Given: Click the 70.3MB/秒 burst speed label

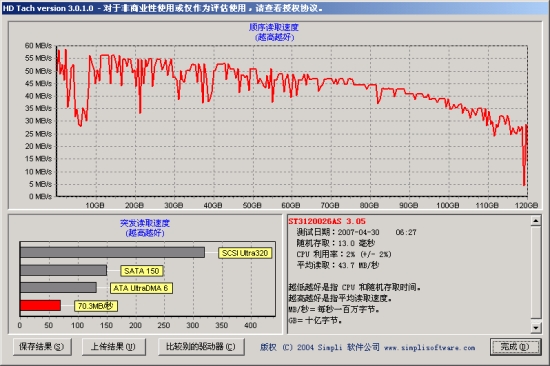Looking at the screenshot, I should pos(96,306).
